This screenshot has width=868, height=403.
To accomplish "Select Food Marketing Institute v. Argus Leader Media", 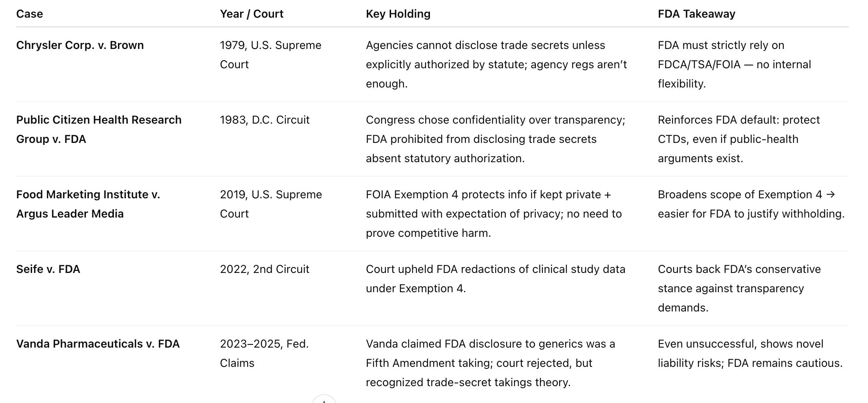I will 88,204.
